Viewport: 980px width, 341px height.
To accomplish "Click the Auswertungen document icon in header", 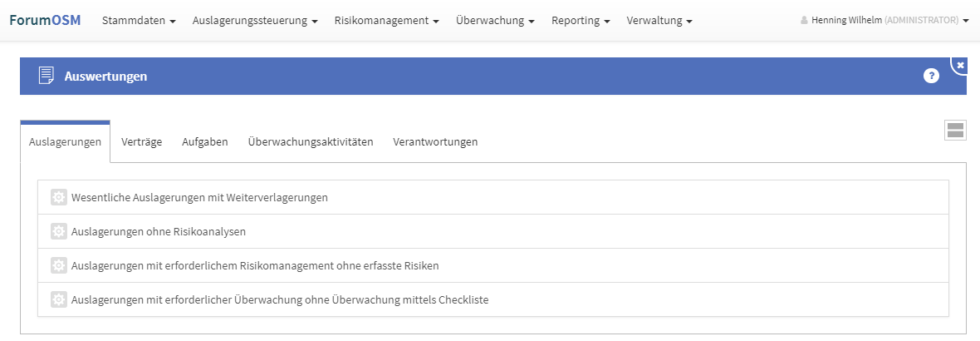I will [47, 76].
